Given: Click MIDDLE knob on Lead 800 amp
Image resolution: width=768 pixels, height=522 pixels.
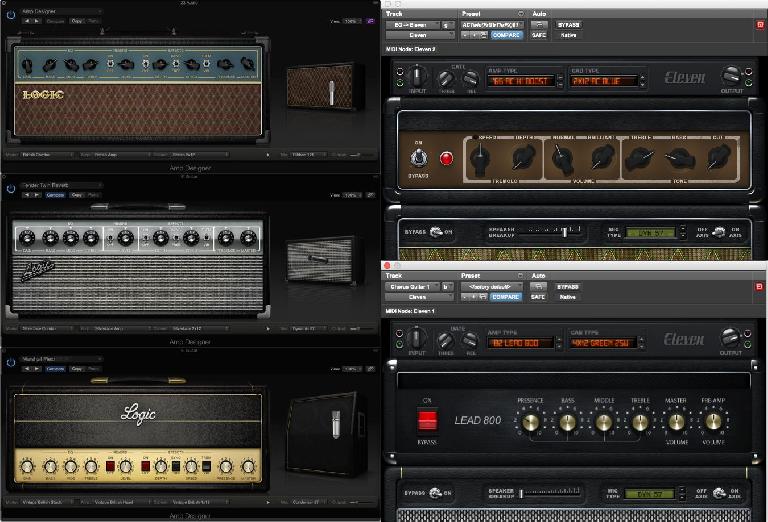Looking at the screenshot, I should point(604,422).
